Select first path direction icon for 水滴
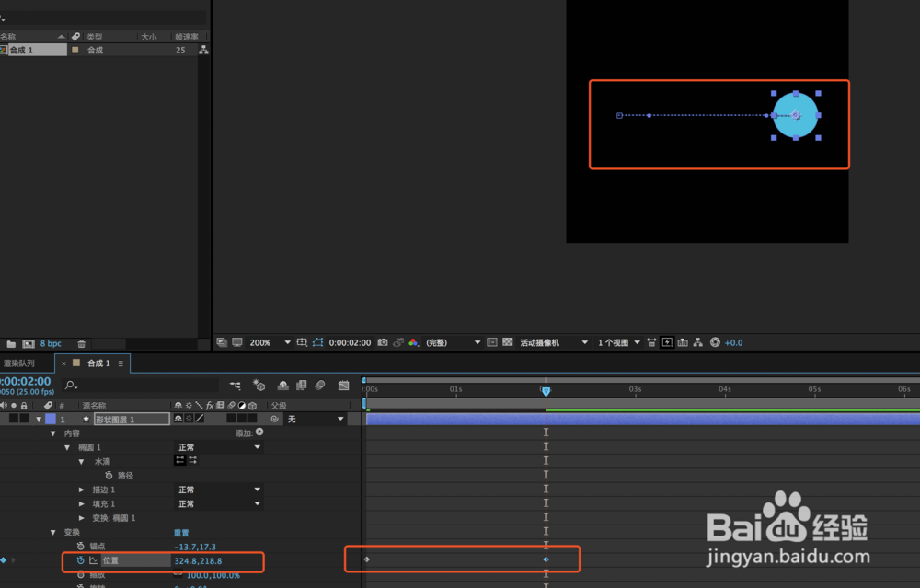This screenshot has width=920, height=588. coord(179,460)
